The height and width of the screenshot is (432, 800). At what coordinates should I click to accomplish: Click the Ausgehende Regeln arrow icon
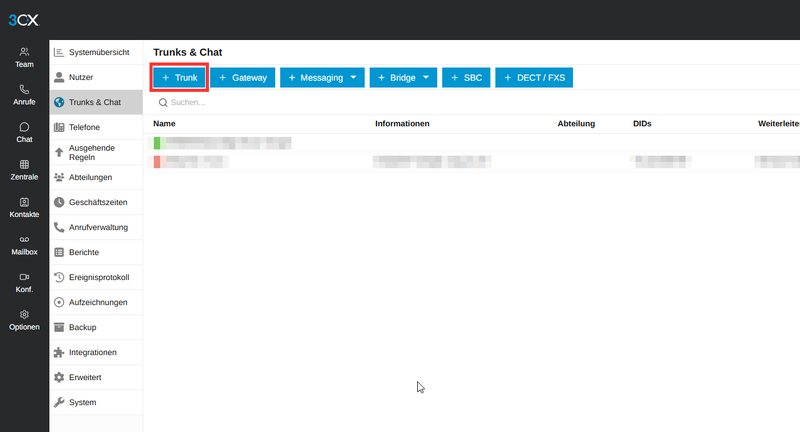pos(59,152)
